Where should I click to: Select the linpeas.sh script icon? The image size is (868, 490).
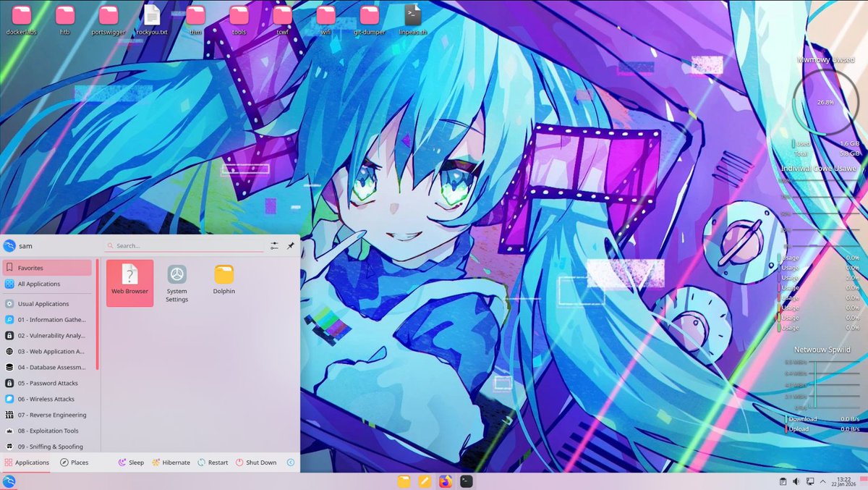412,20
